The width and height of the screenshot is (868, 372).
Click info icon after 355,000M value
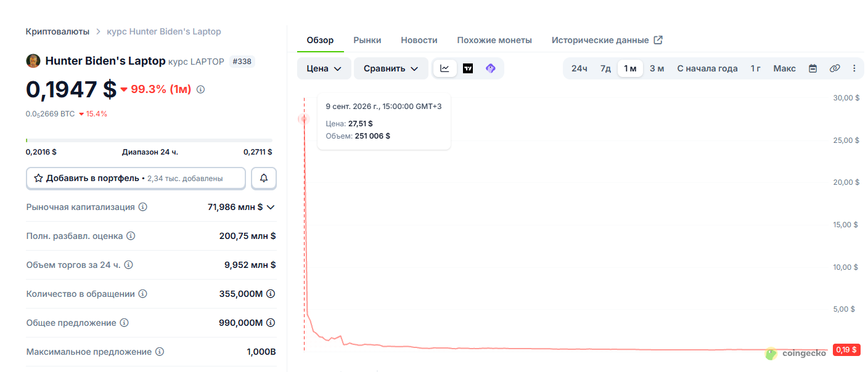[x=271, y=294]
